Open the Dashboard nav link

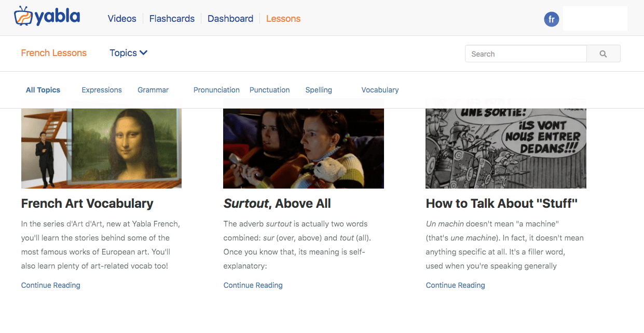point(230,19)
